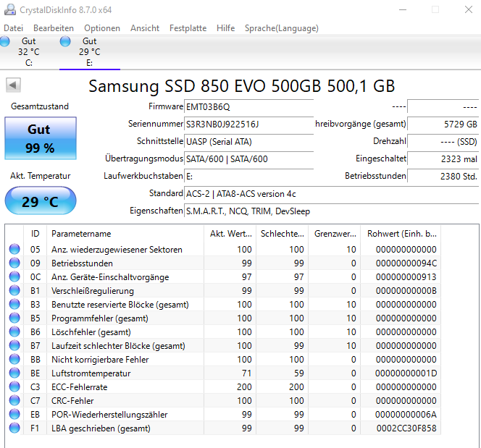Click the Schlechte... column header
The width and height of the screenshot is (481, 448).
click(x=283, y=234)
